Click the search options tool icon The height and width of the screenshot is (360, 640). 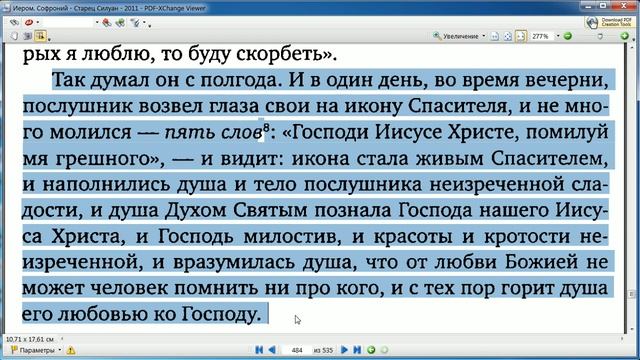coord(135,23)
